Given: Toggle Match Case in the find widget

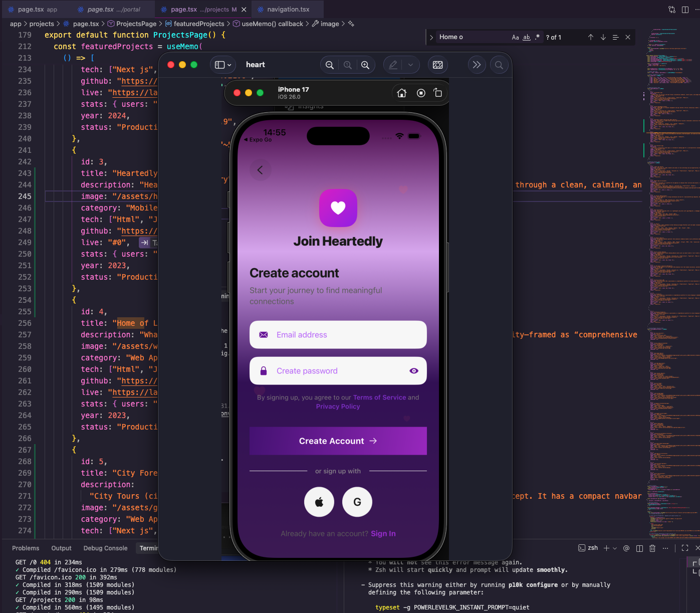Looking at the screenshot, I should click(x=515, y=37).
